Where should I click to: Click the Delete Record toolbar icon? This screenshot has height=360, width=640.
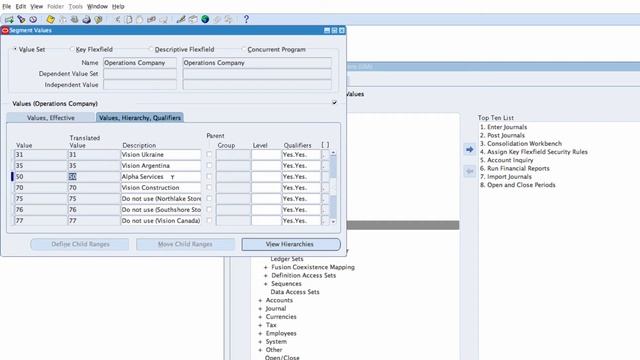coord(163,19)
